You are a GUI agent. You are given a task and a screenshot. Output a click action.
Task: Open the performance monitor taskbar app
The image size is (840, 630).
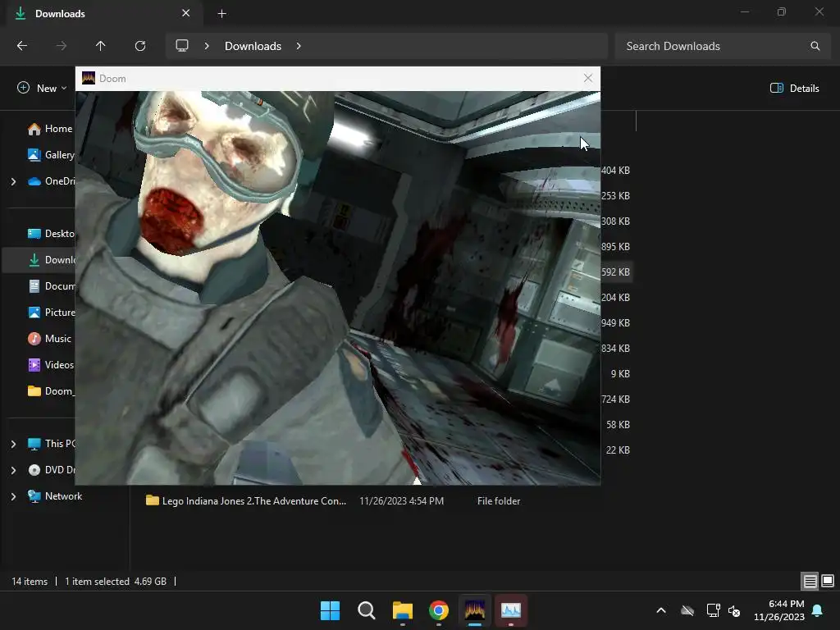[x=511, y=610]
